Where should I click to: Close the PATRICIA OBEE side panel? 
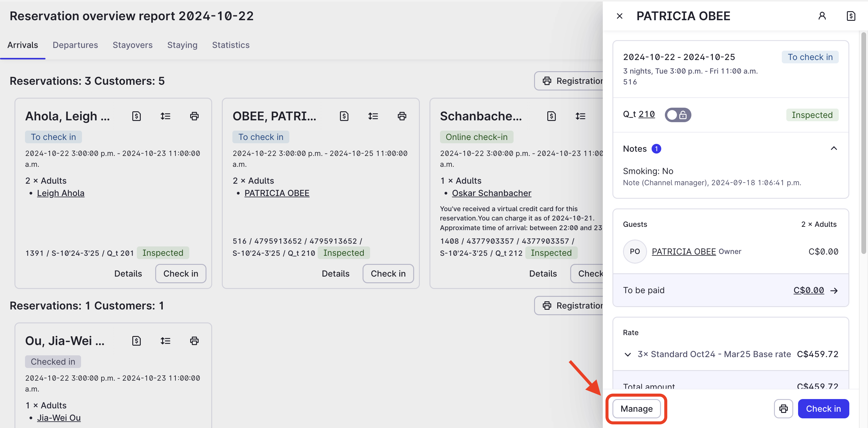coord(619,16)
